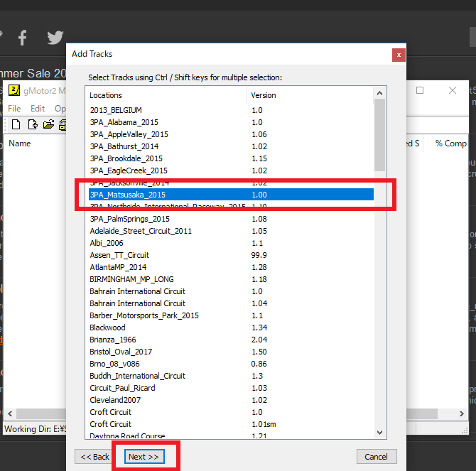Click the Facebook icon in the header

point(23,38)
